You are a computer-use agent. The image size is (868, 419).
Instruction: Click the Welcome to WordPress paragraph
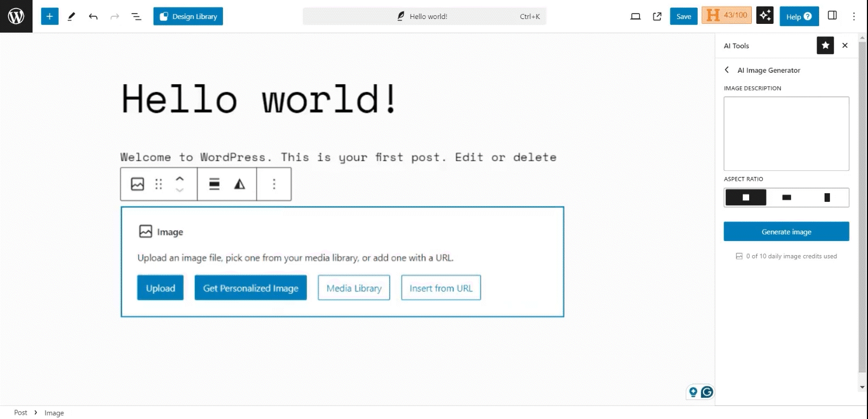338,157
